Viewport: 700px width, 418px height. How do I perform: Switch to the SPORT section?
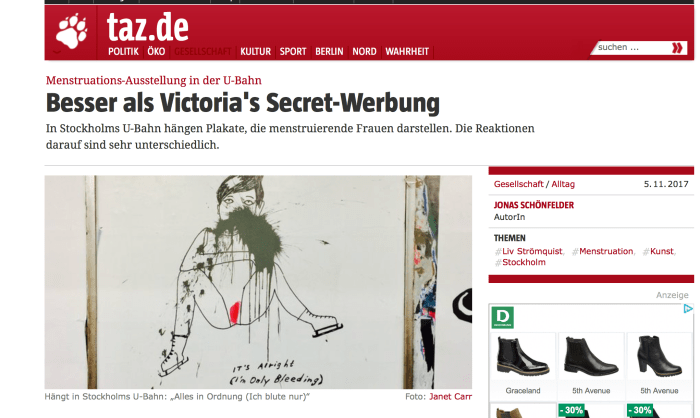tap(293, 51)
